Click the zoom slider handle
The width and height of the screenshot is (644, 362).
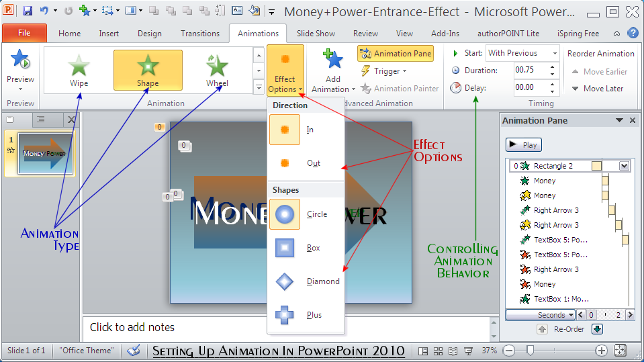pos(531,351)
